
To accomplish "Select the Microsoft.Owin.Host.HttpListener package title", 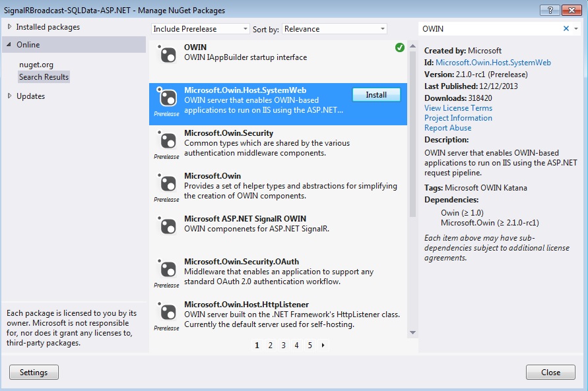I will 246,304.
